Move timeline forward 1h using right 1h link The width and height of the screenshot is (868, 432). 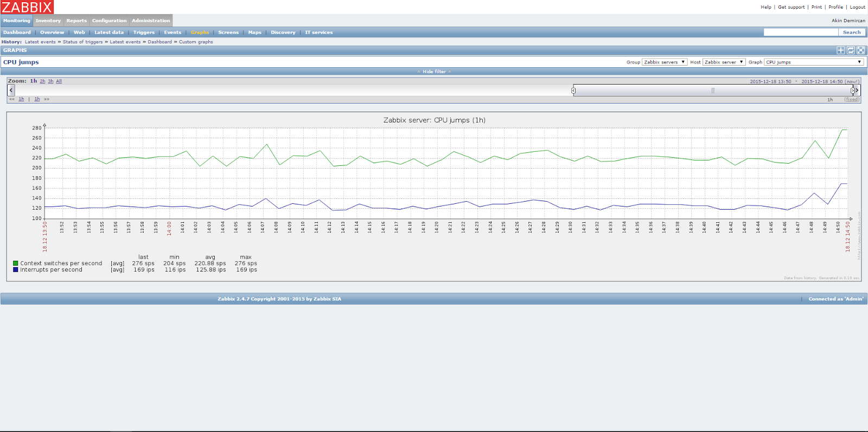point(37,99)
